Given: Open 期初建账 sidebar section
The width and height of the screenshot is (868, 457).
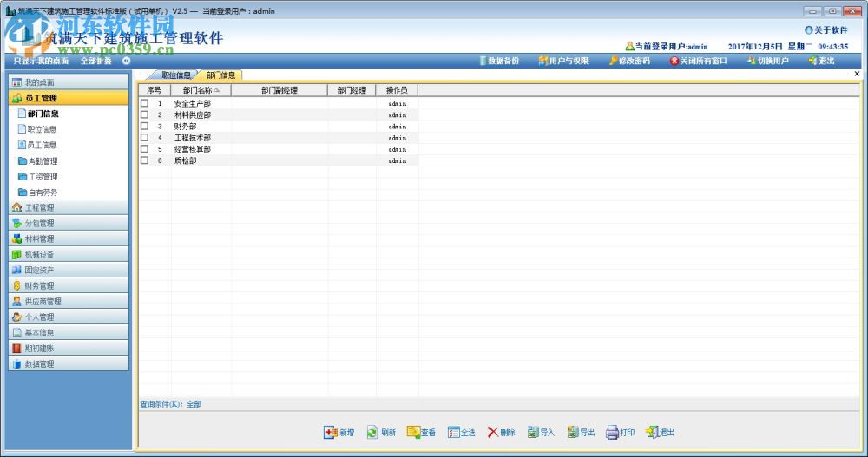Looking at the screenshot, I should [69, 348].
